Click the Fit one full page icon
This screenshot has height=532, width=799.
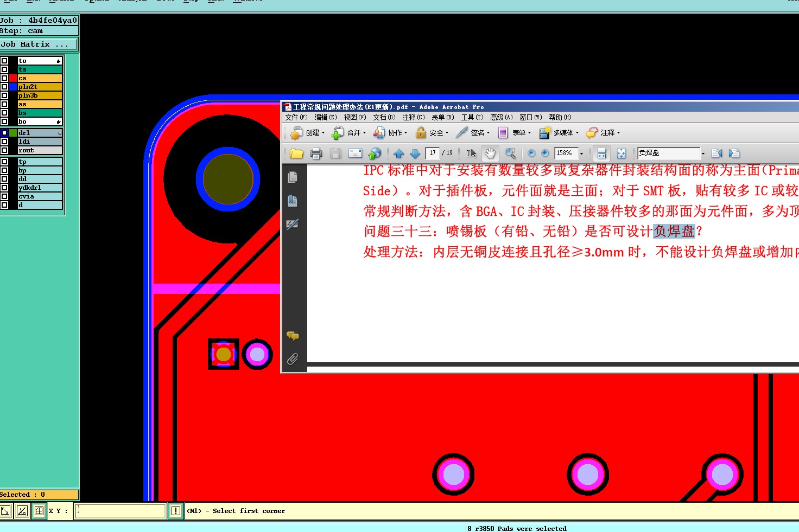coord(621,153)
